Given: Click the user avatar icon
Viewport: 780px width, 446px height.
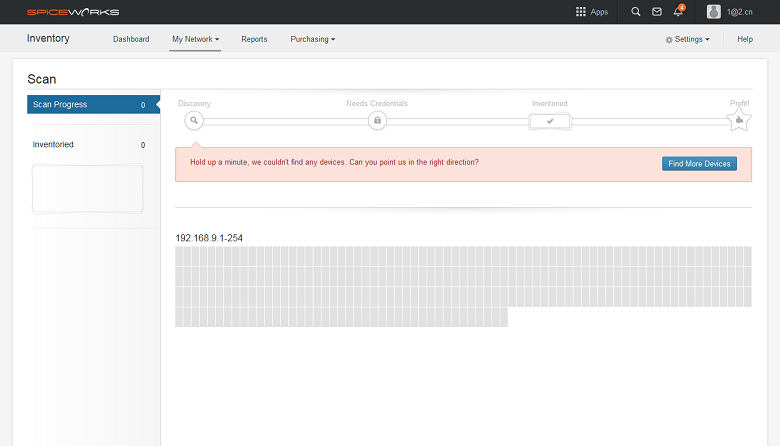Looking at the screenshot, I should click(x=714, y=12).
